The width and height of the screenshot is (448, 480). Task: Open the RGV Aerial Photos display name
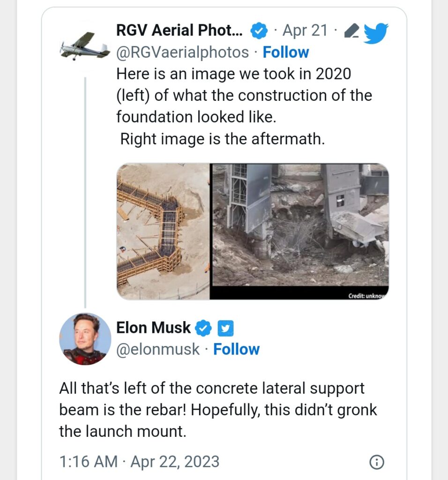[180, 31]
